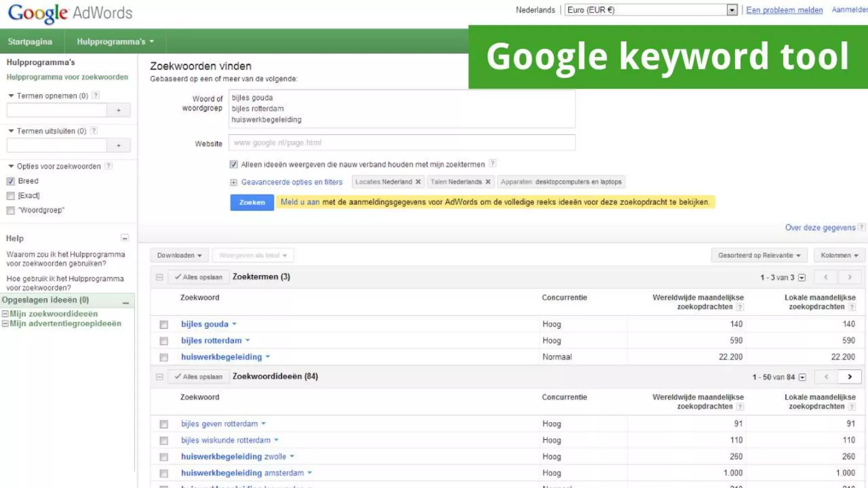This screenshot has height=488, width=868.
Task: Click the Website input field
Action: pyautogui.click(x=401, y=143)
